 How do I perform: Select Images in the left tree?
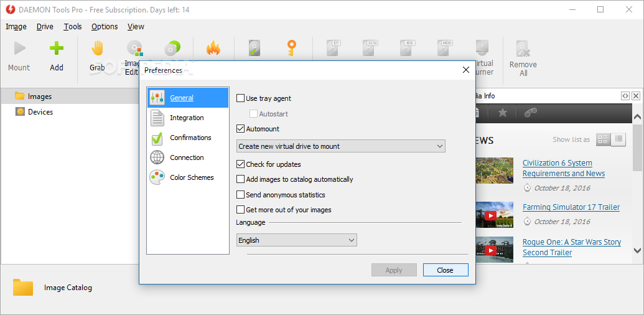click(39, 96)
